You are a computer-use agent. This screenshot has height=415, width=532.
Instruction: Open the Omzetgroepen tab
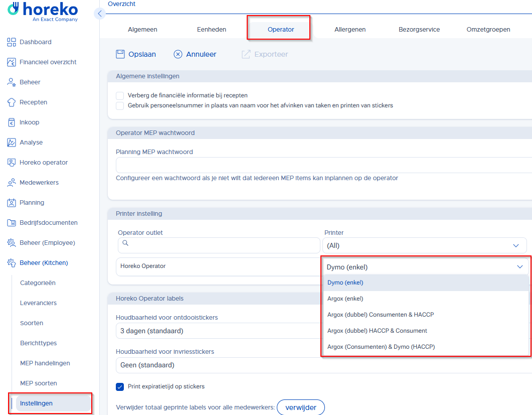tap(488, 30)
